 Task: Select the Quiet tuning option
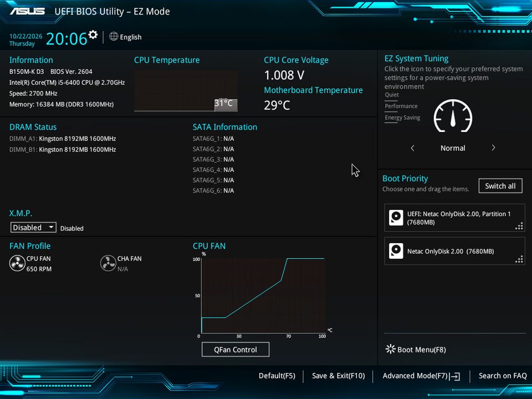(x=392, y=95)
